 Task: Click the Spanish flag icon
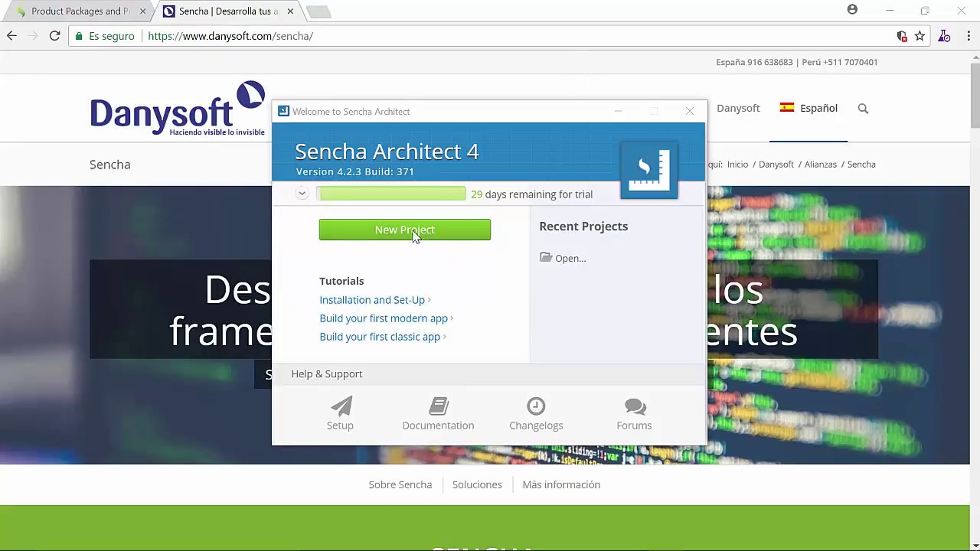click(787, 108)
